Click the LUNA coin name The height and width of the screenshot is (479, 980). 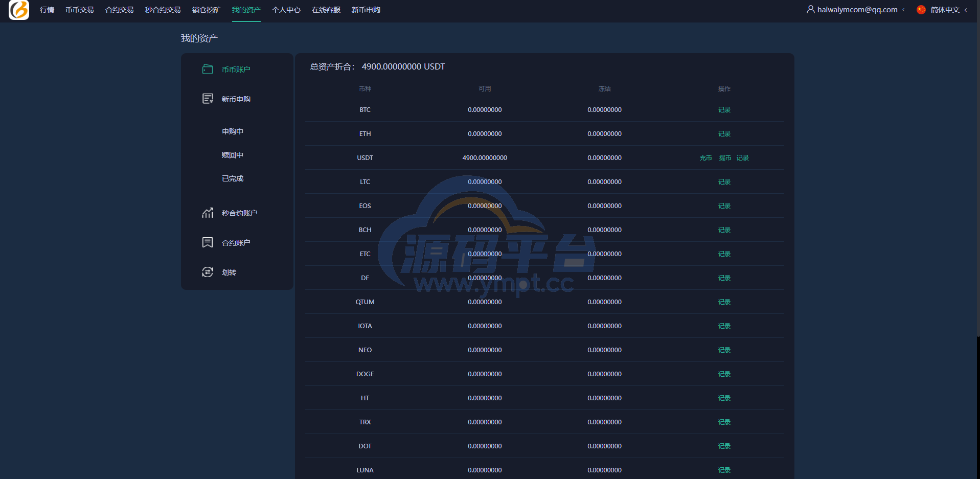[x=365, y=470]
